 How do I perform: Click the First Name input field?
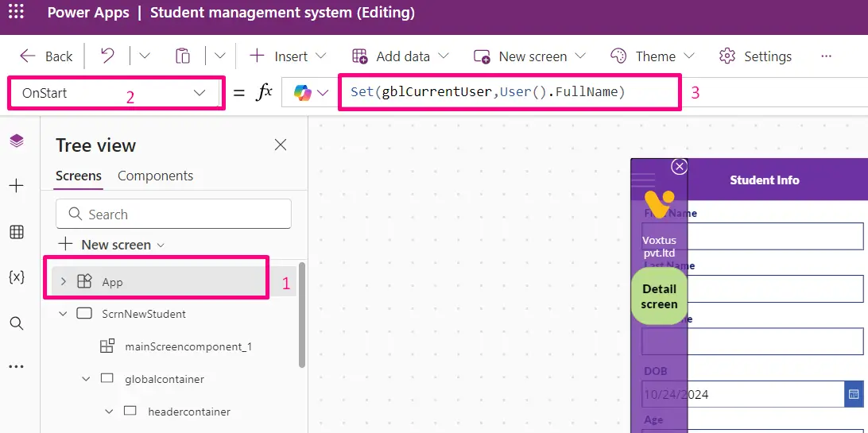tap(753, 236)
